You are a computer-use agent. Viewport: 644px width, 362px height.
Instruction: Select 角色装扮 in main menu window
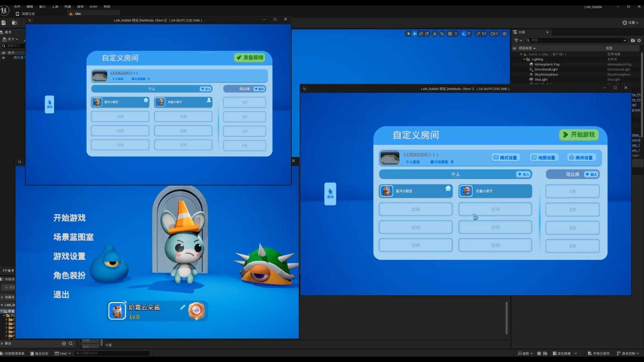tap(69, 276)
